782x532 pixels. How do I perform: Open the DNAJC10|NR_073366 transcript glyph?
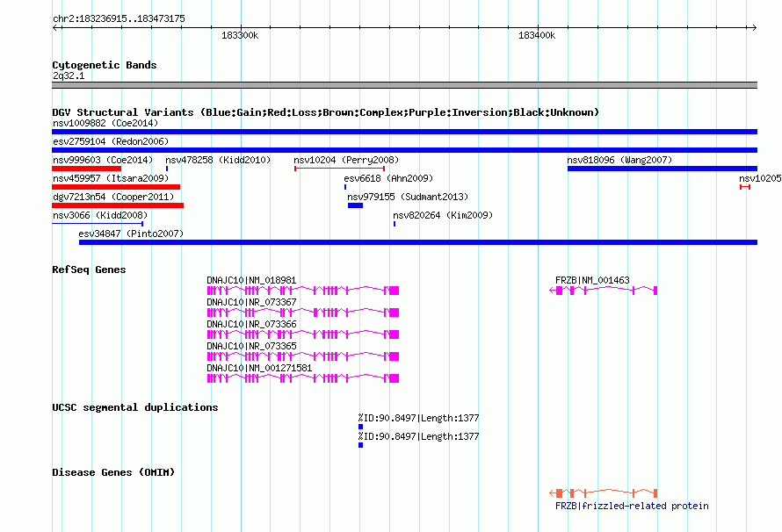pos(303,334)
